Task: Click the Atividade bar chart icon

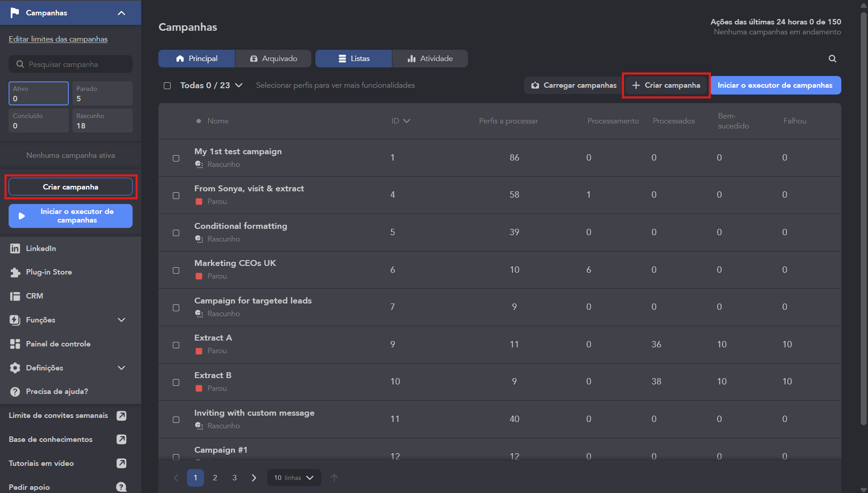Action: click(411, 58)
